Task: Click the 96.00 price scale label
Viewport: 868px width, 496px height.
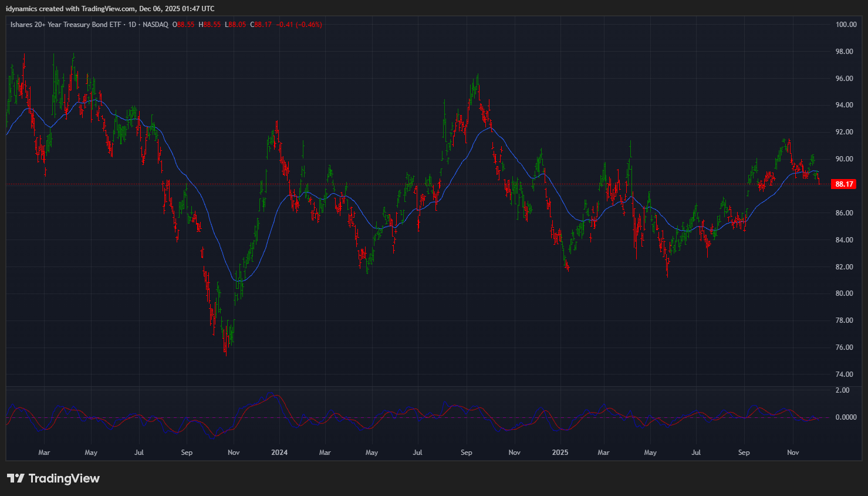Action: coord(844,79)
